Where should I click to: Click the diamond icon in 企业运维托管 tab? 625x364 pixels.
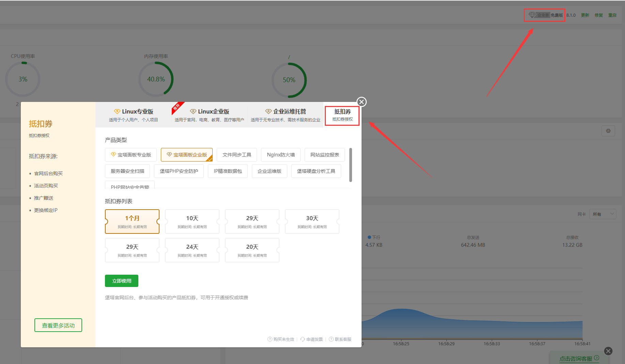pos(268,111)
